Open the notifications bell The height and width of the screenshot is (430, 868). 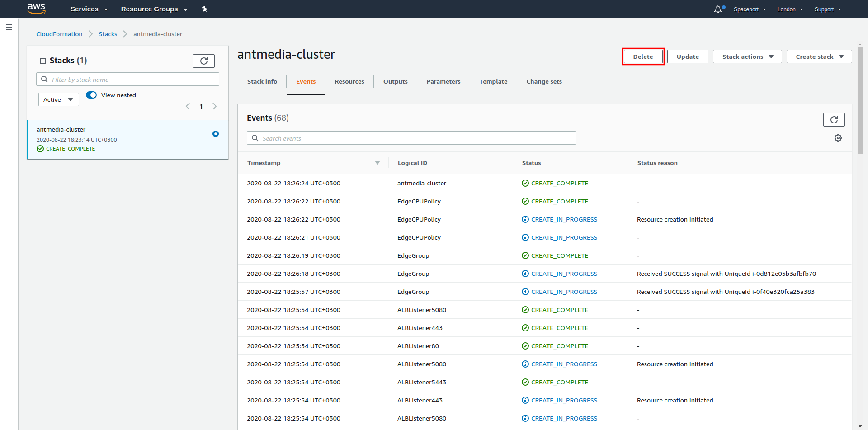click(x=718, y=9)
